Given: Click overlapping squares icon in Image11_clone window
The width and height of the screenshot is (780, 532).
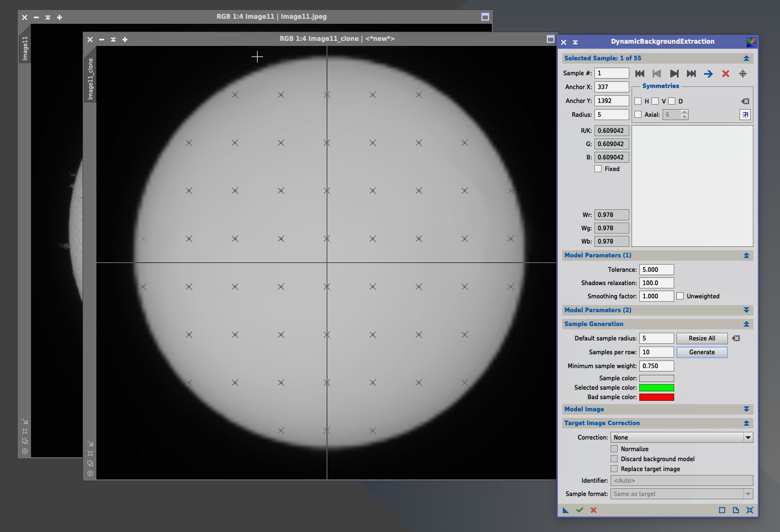Looking at the screenshot, I should tap(90, 463).
